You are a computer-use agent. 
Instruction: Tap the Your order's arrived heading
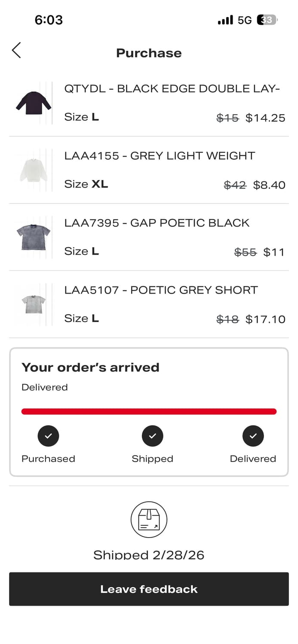[x=90, y=368]
